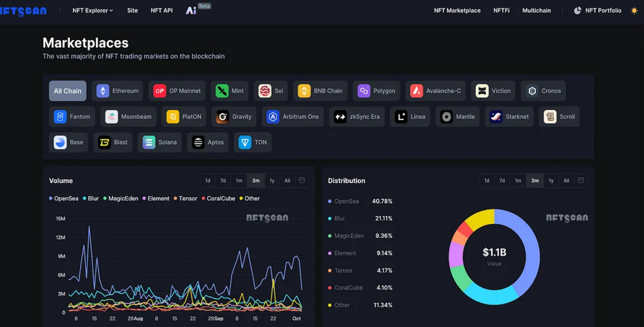Go to NFT Marketplace
Screen dimensions: 644x327
click(457, 11)
